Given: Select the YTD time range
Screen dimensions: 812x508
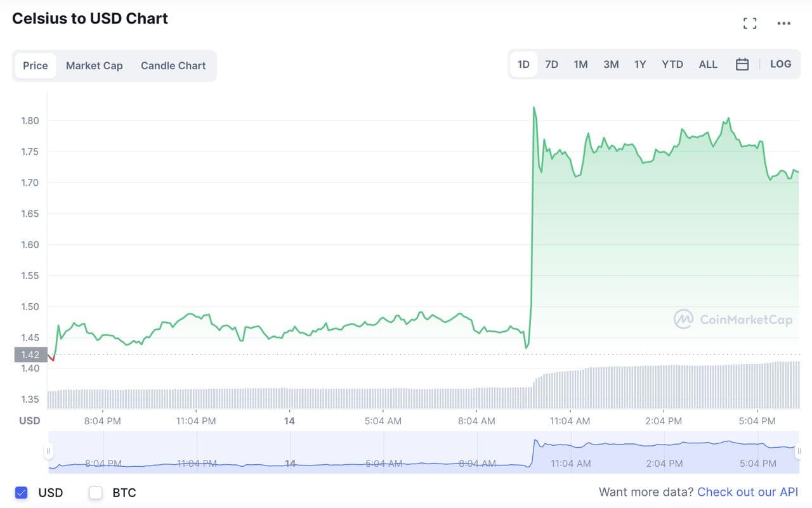Looking at the screenshot, I should click(x=672, y=64).
